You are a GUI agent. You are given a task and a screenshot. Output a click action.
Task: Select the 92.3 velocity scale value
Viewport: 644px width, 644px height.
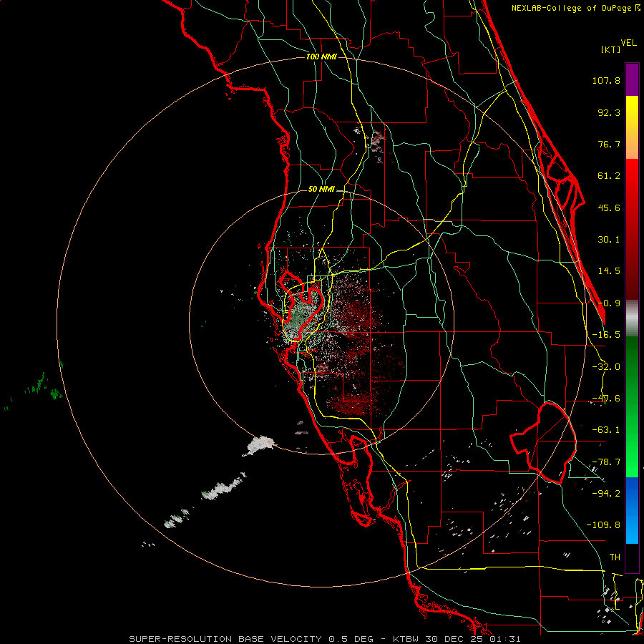pos(609,112)
